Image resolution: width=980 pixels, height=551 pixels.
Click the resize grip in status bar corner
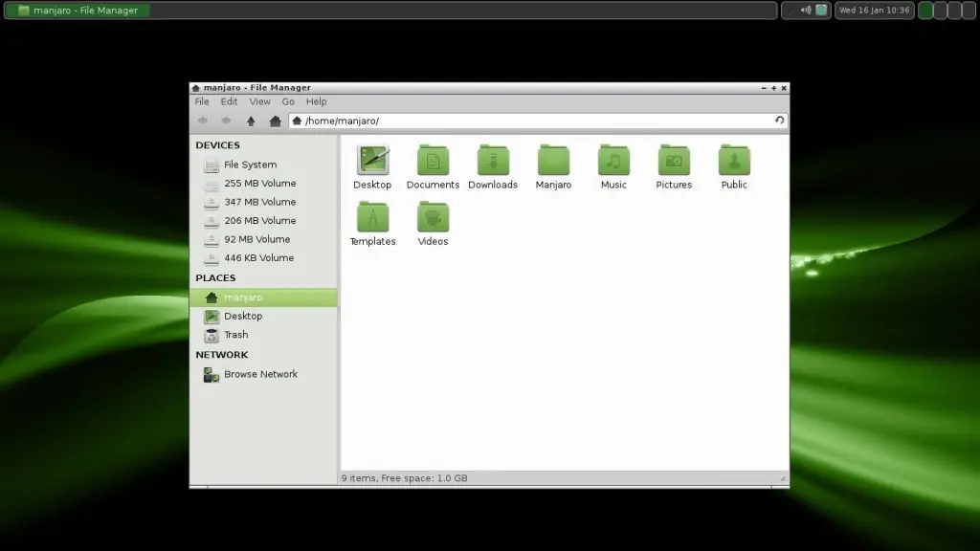click(783, 478)
